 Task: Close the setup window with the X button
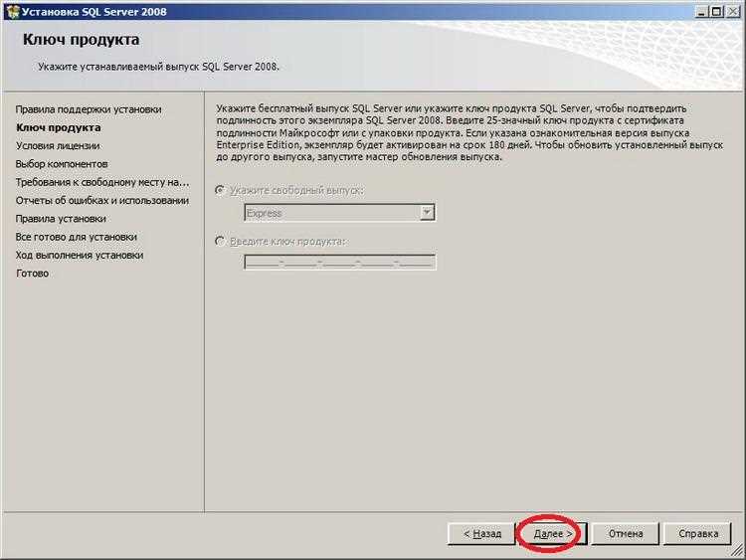click(x=733, y=11)
